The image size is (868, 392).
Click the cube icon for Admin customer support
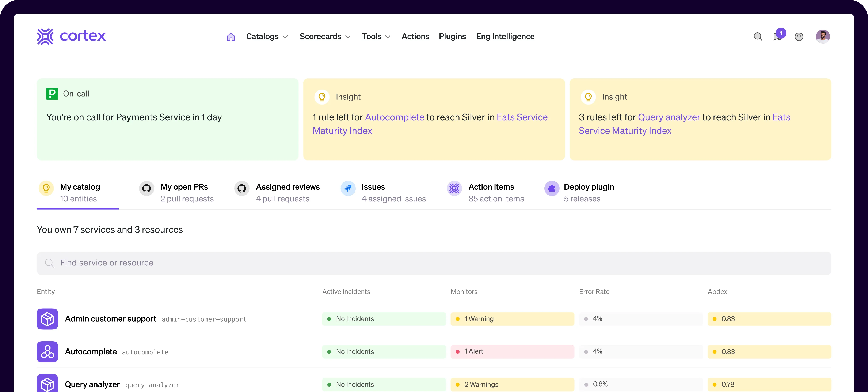[x=47, y=319]
